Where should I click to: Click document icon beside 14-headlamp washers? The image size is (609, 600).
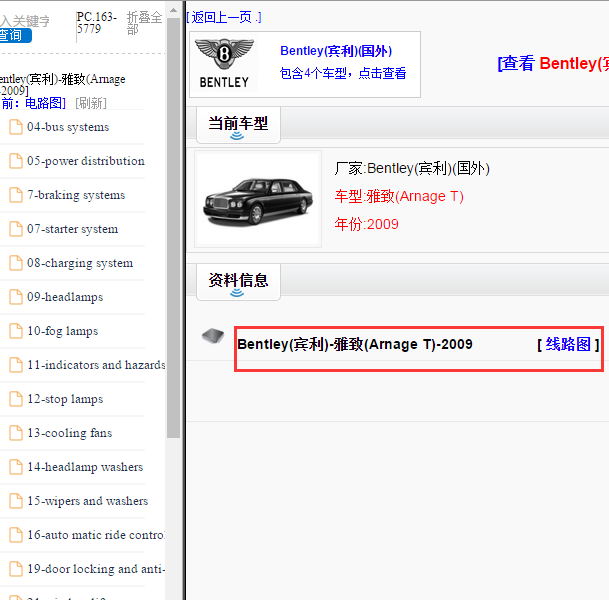(x=16, y=467)
